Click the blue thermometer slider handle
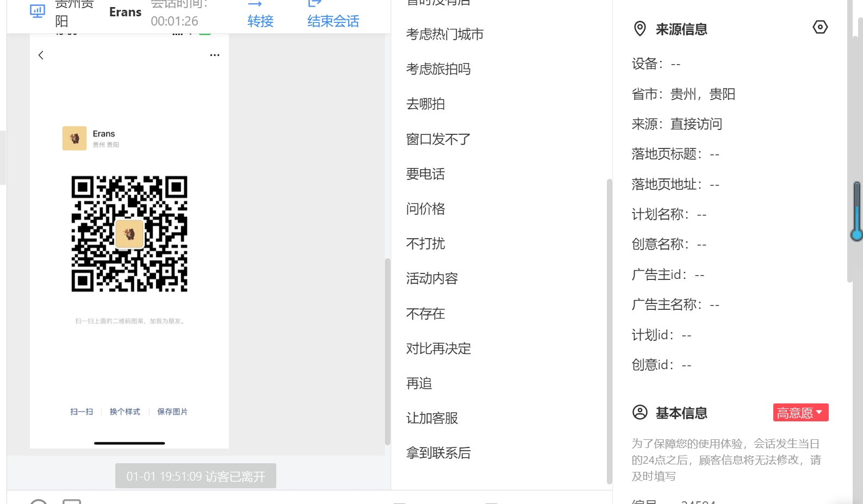Image resolution: width=863 pixels, height=504 pixels. point(857,235)
